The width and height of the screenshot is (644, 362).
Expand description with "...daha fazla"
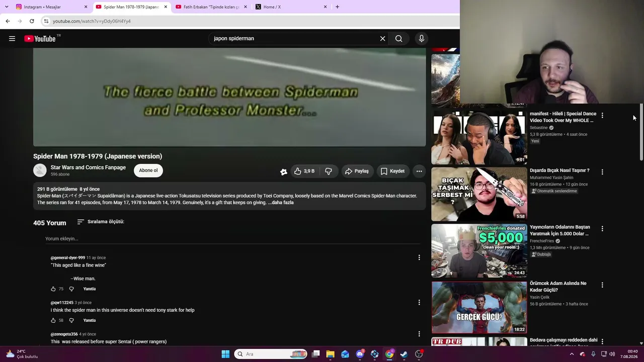point(281,203)
